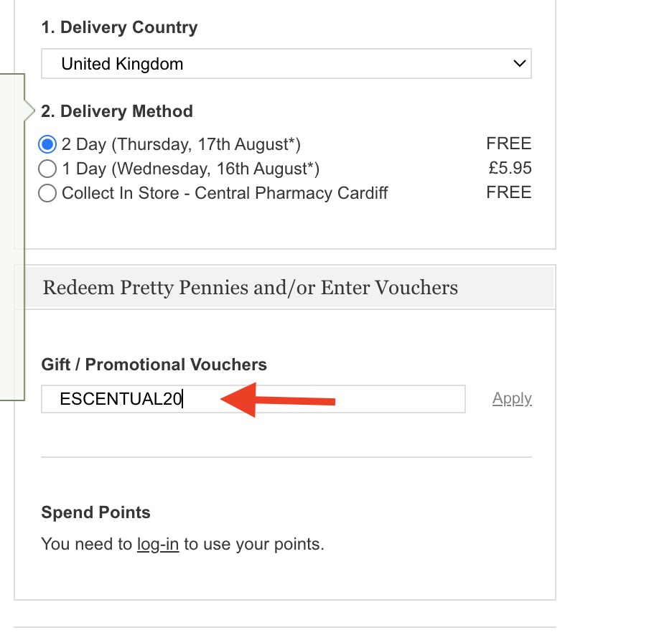Open the log-in link under Spend Points

[x=158, y=544]
